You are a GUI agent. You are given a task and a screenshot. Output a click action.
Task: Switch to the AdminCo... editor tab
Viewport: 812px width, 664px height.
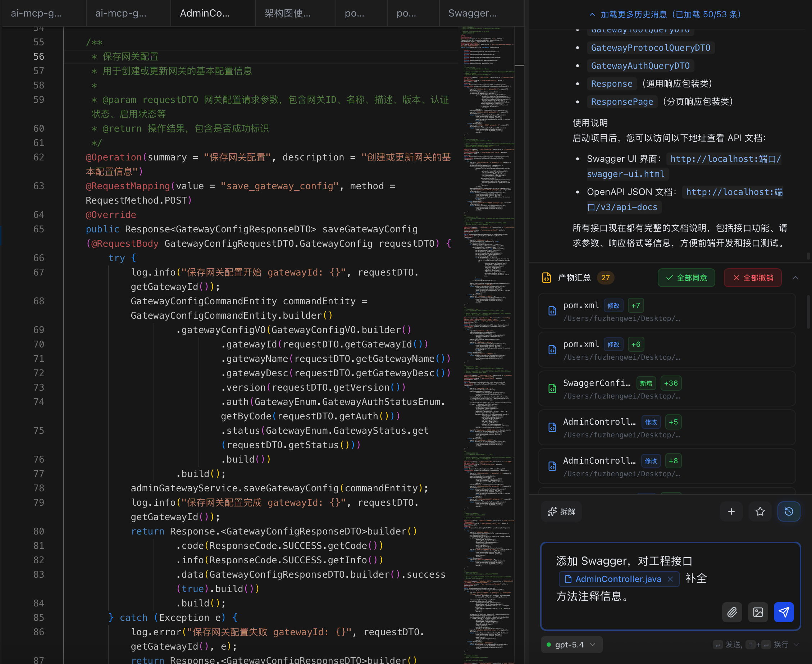click(205, 13)
